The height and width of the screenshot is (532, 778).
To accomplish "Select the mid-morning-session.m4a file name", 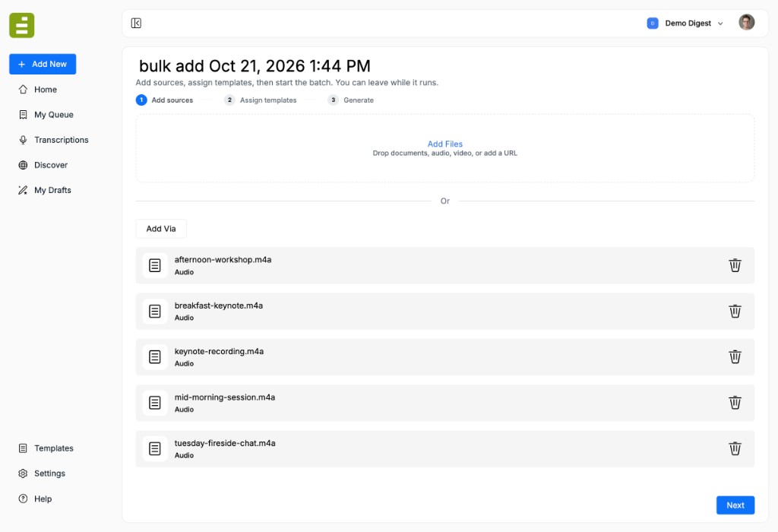I will click(225, 397).
